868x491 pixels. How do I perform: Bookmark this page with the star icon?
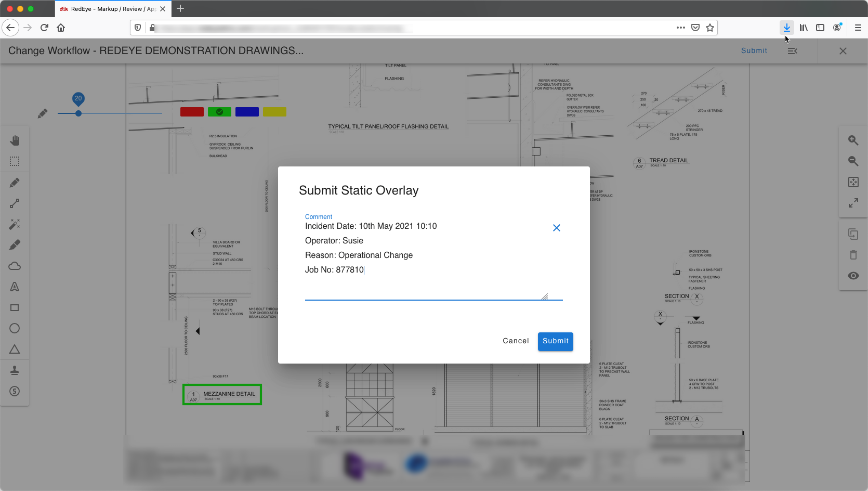[x=710, y=28]
